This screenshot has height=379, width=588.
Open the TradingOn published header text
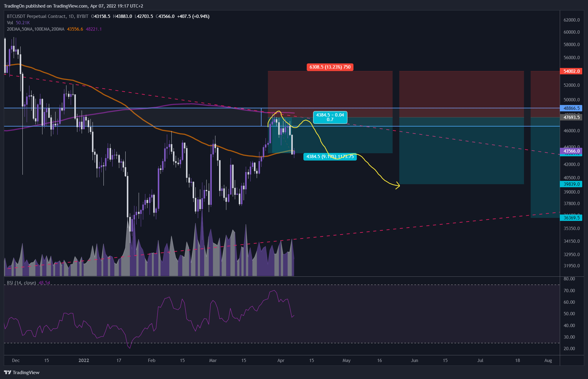[x=73, y=6]
